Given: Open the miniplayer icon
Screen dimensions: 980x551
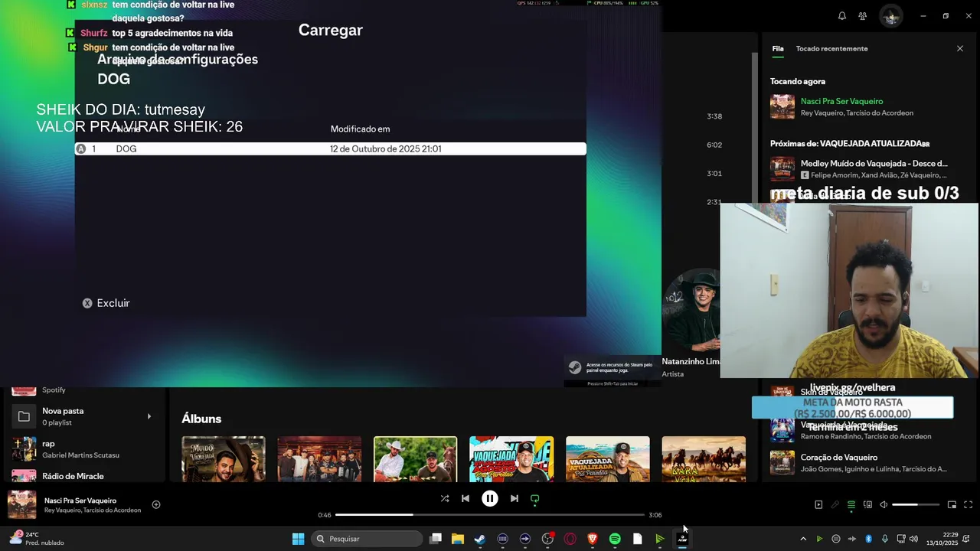Looking at the screenshot, I should 952,504.
